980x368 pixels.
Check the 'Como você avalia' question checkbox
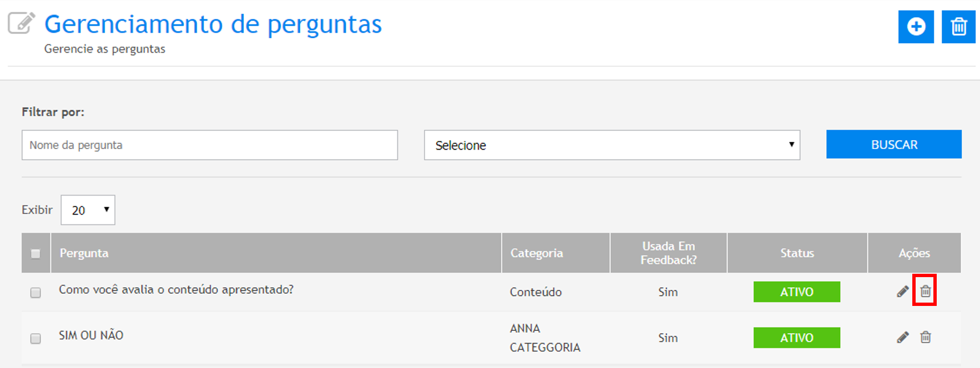[x=36, y=293]
